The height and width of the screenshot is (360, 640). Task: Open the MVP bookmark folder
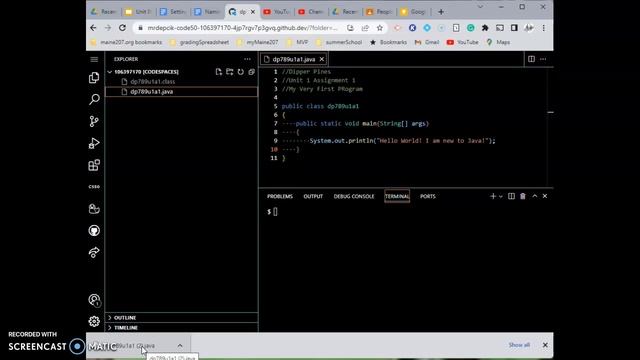click(297, 42)
